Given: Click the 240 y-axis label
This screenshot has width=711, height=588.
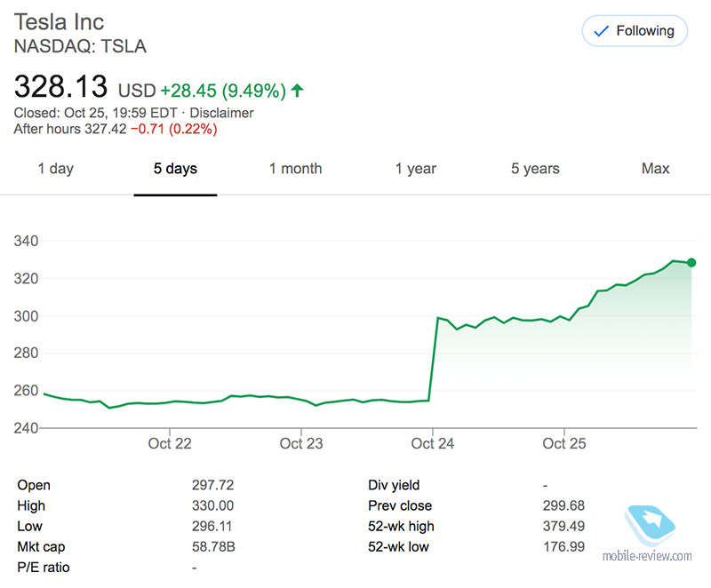Looking at the screenshot, I should point(27,427).
